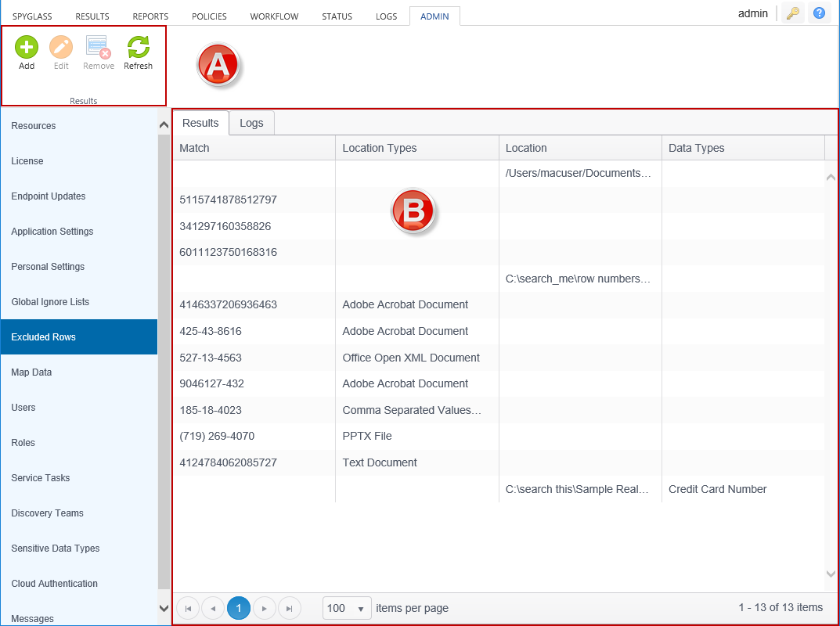Select the row with match 5115741878512797
The width and height of the screenshot is (840, 626).
point(228,200)
